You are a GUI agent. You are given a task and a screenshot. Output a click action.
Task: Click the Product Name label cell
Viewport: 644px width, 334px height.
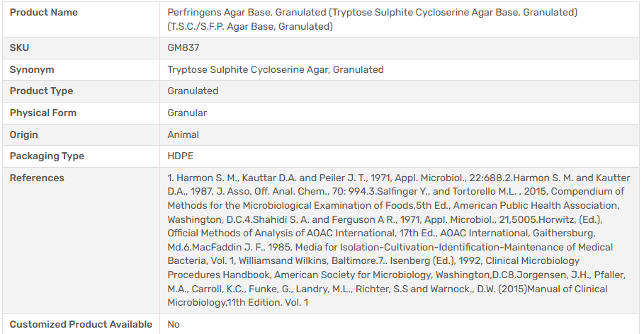pos(44,13)
